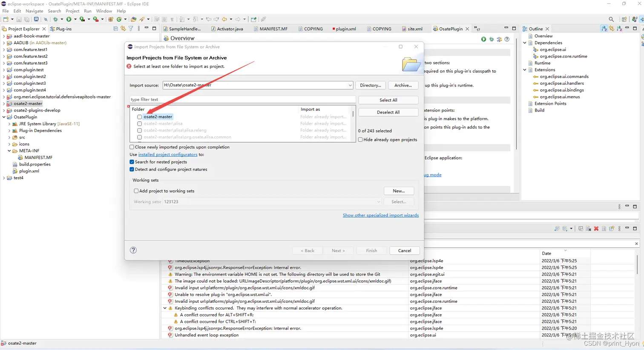Click the Outline alphabetical sort icon
644x350 pixels.
tap(604, 29)
